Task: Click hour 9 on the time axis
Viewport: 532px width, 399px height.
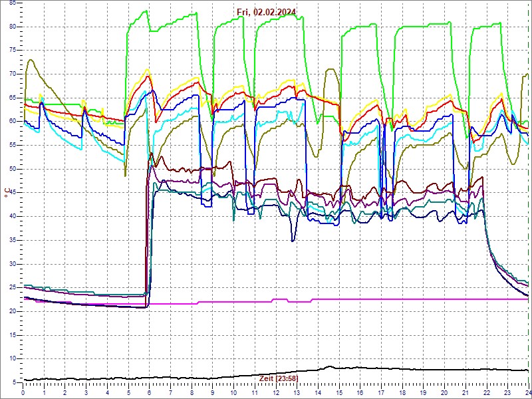Action: tap(213, 392)
